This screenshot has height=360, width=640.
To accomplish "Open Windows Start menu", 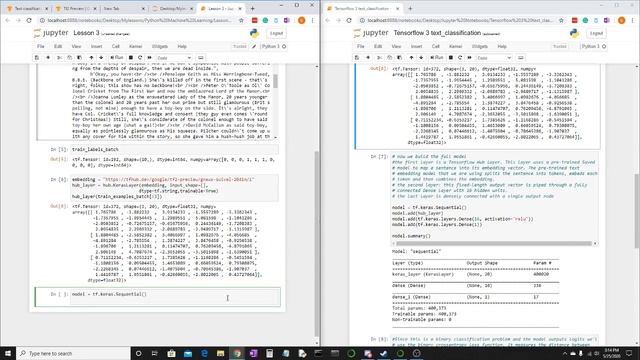I will click(8, 353).
